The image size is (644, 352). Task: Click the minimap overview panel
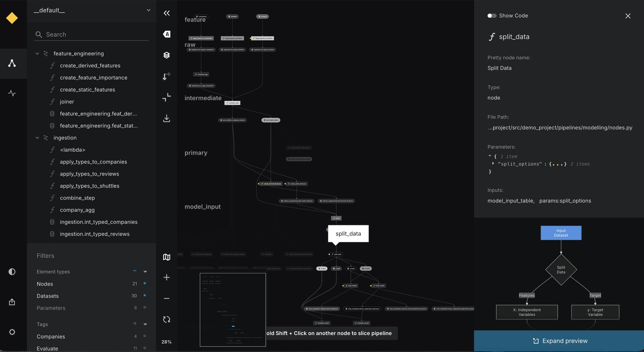[x=233, y=310]
